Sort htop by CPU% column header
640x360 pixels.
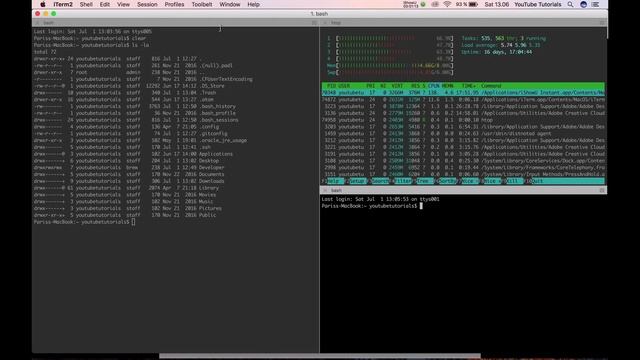coord(433,86)
